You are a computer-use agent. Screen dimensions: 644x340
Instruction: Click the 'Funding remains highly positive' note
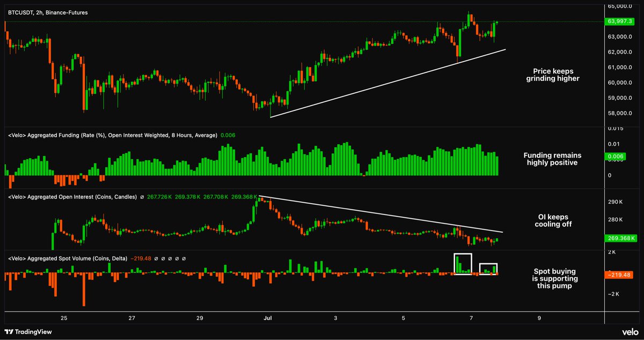click(553, 159)
